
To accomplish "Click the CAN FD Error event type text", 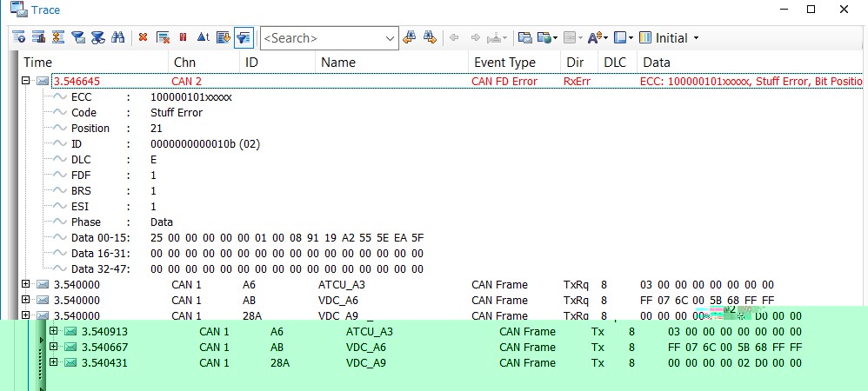I will tap(504, 82).
